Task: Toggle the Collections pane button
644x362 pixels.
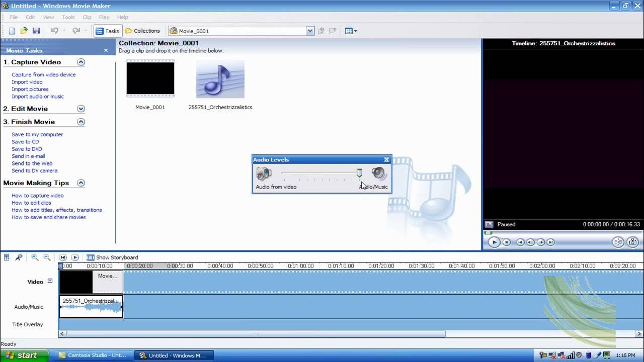Action: pyautogui.click(x=142, y=31)
